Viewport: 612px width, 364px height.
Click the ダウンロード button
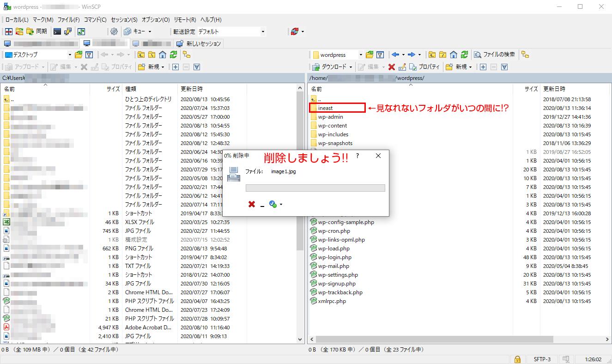330,67
